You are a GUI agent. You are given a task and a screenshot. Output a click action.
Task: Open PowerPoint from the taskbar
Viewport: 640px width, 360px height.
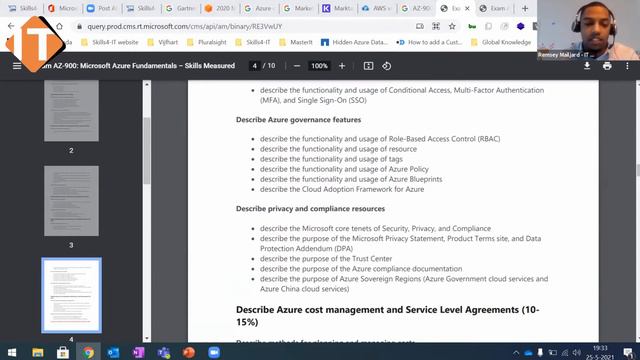click(189, 352)
